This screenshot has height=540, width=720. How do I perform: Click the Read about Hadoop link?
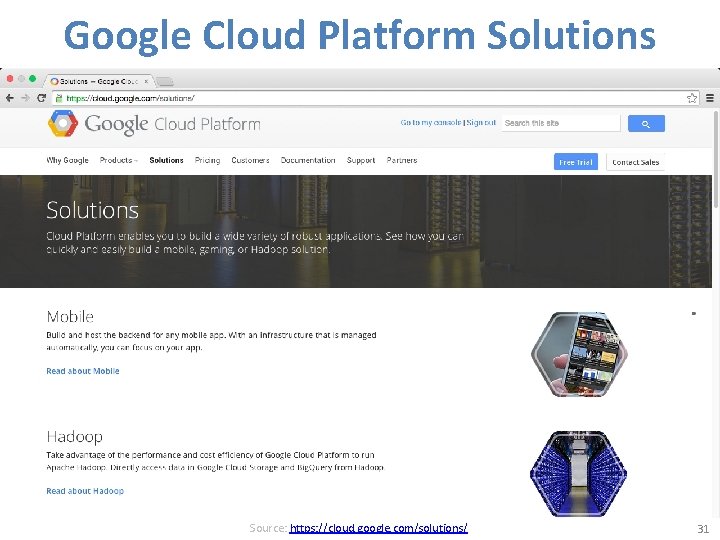pos(85,491)
